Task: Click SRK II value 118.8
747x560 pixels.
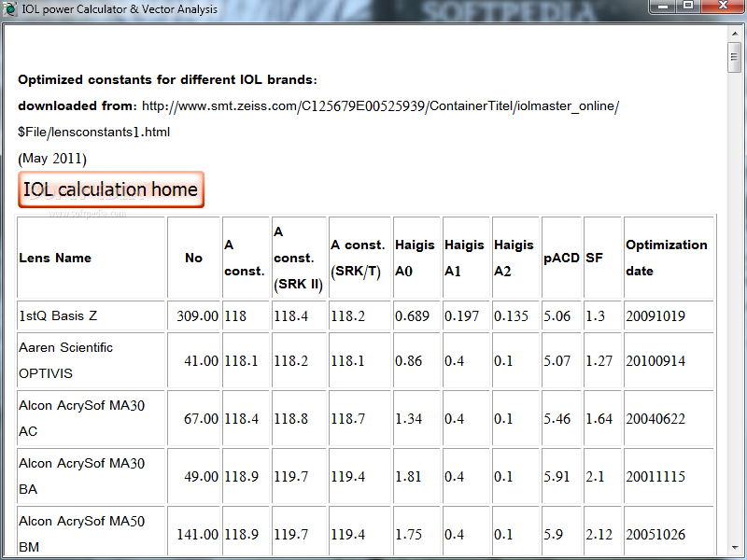Action: 290,418
